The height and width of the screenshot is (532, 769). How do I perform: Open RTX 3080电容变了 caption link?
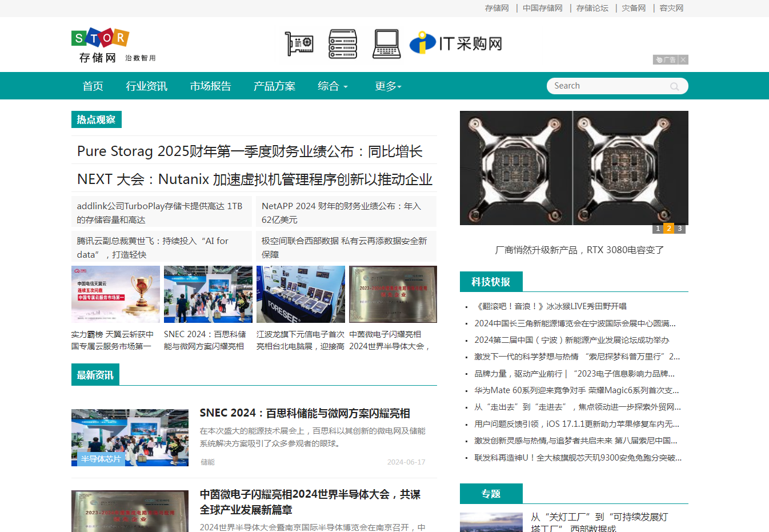pos(579,250)
